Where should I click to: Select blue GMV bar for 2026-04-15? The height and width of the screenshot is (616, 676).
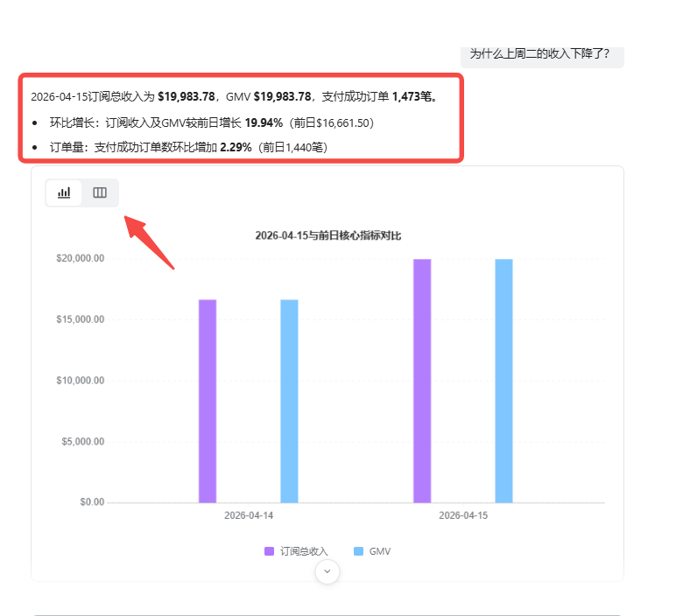pos(503,381)
